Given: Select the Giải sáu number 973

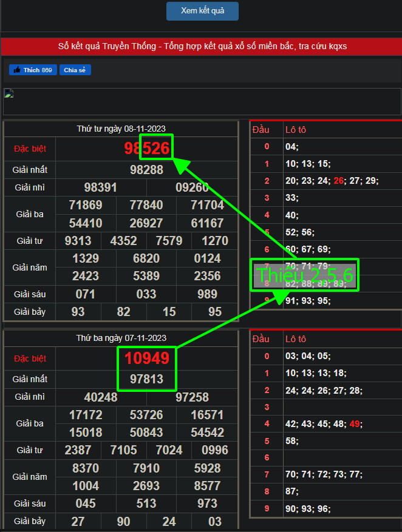Looking at the screenshot, I should point(207,503).
